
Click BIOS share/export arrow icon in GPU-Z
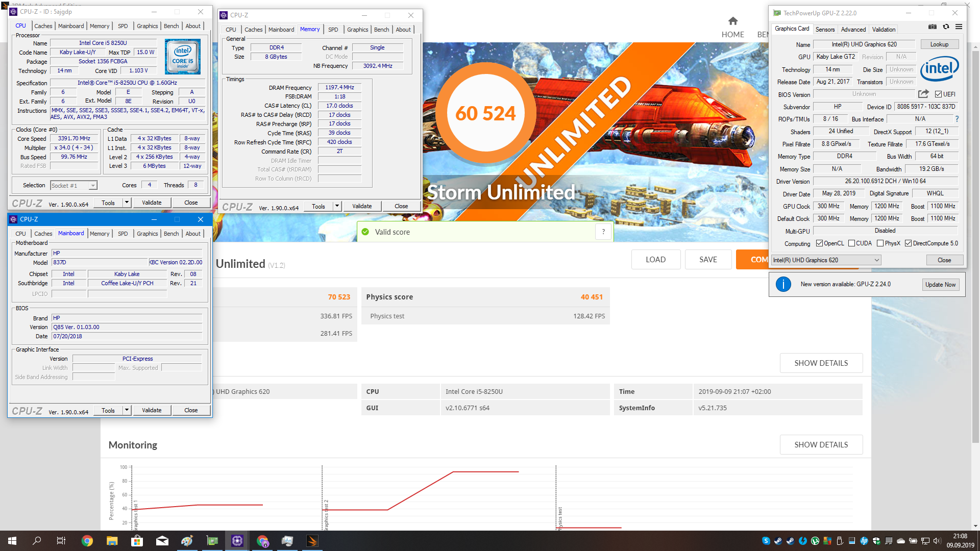click(923, 94)
